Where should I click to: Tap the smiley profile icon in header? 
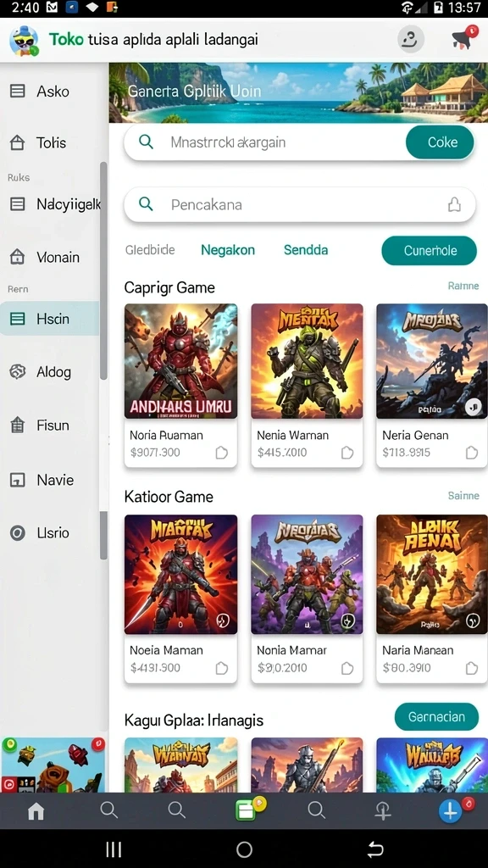point(411,39)
